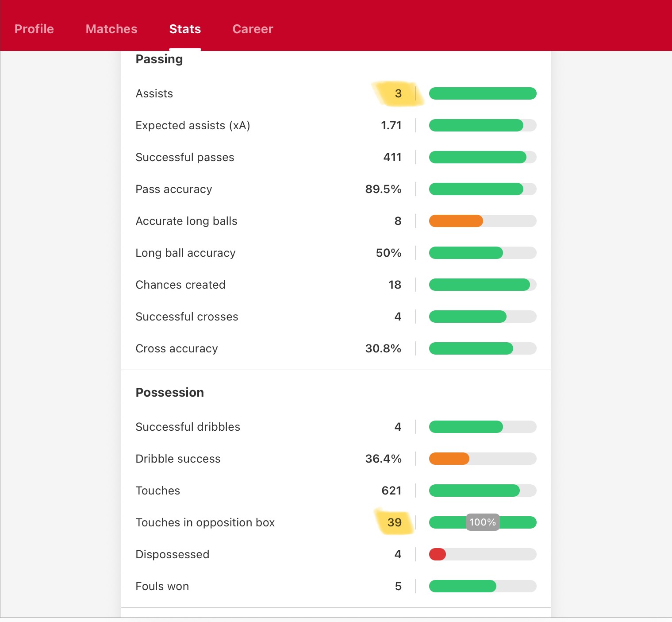Select the Stats tab
This screenshot has height=622, width=672.
click(185, 29)
